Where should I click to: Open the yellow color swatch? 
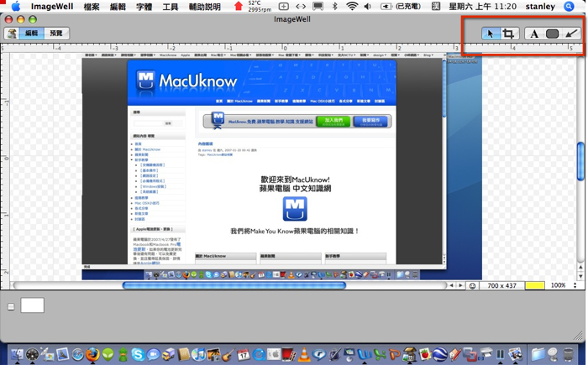pyautogui.click(x=535, y=285)
